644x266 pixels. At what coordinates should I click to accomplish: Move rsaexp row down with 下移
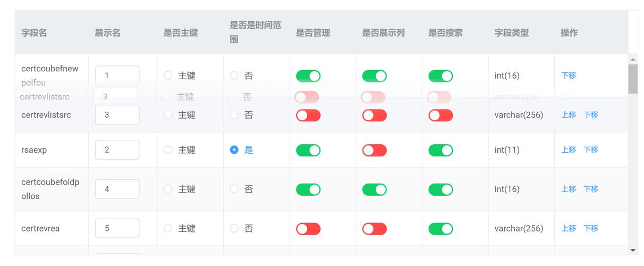click(591, 150)
